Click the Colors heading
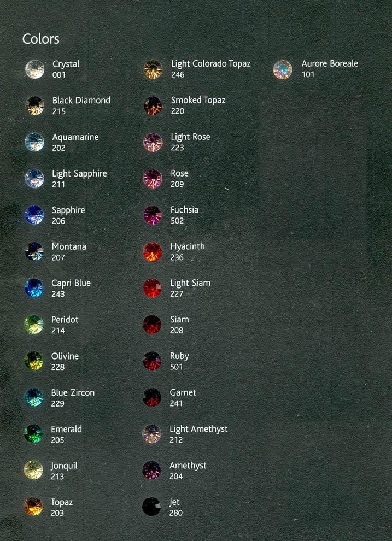 40,39
